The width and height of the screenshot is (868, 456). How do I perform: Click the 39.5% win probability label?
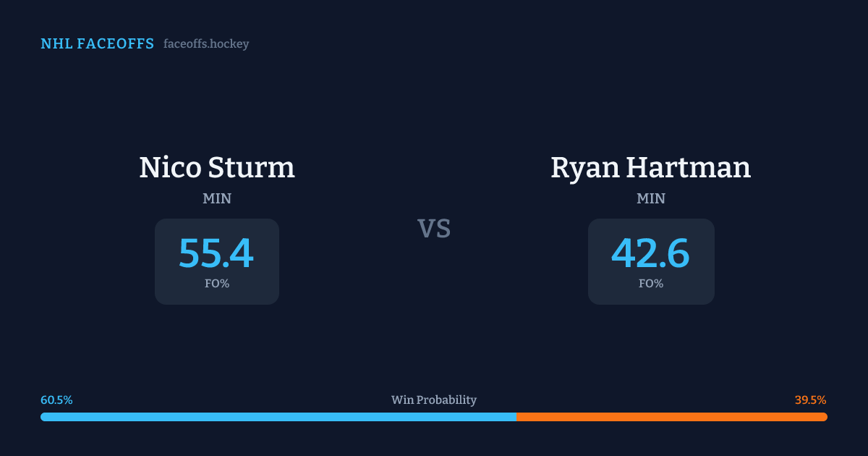coord(810,400)
